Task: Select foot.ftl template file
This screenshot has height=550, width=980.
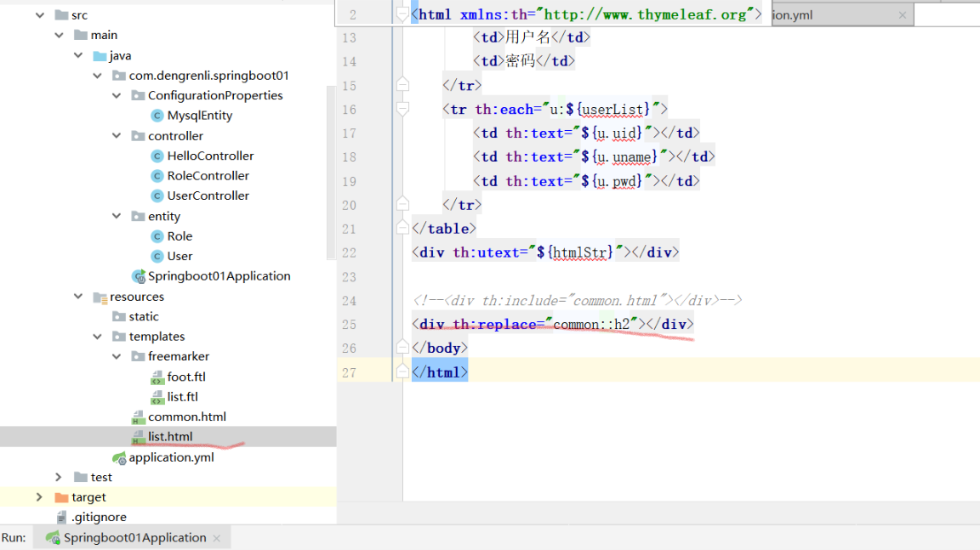Action: (x=186, y=377)
